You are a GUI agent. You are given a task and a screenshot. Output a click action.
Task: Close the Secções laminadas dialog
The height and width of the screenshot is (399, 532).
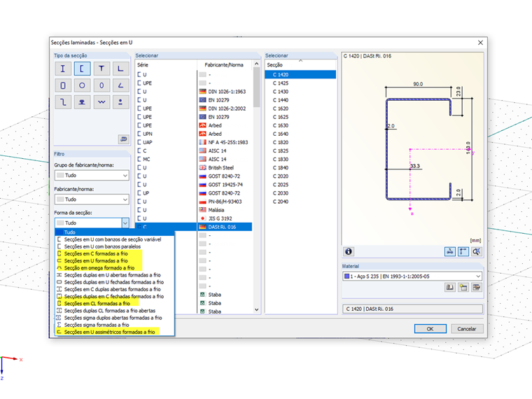480,43
